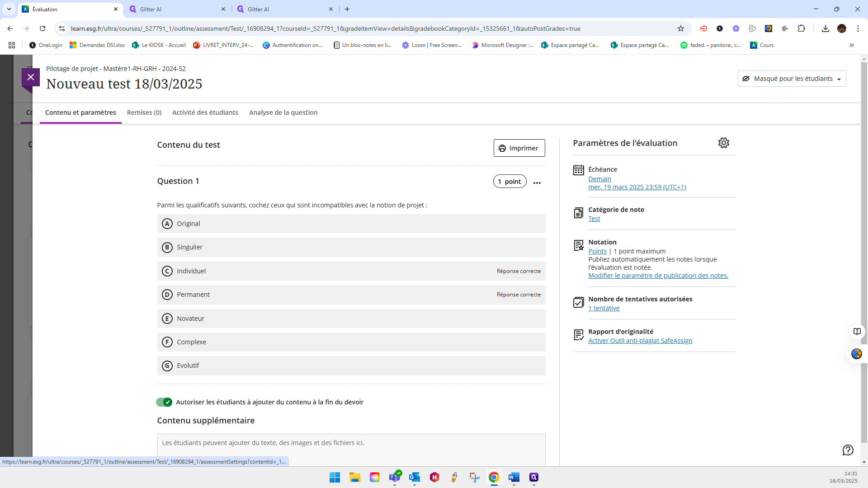Open Chrome tab search dropdown arrow
The image size is (868, 488).
point(9,9)
